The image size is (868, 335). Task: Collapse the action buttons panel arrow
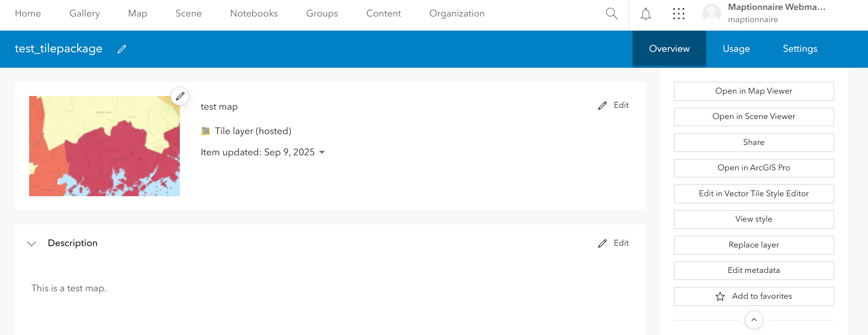(x=754, y=320)
